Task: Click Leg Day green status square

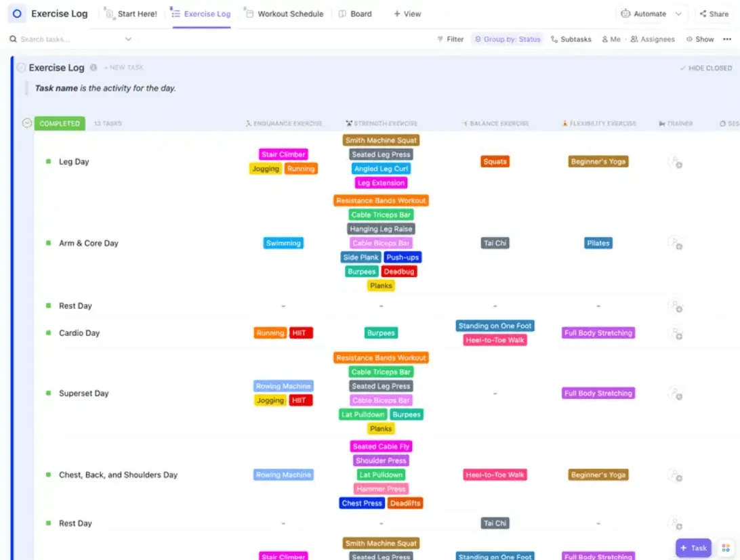Action: (x=48, y=161)
